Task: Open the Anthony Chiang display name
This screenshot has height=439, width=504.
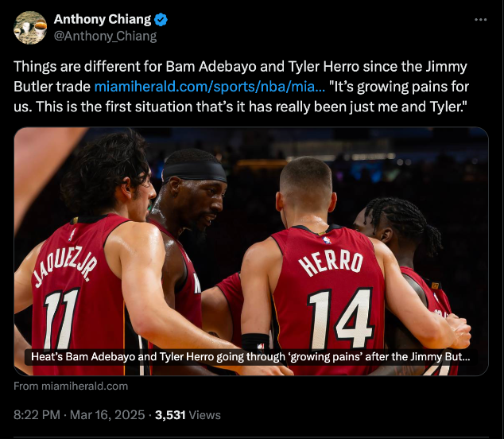Action: click(x=103, y=19)
